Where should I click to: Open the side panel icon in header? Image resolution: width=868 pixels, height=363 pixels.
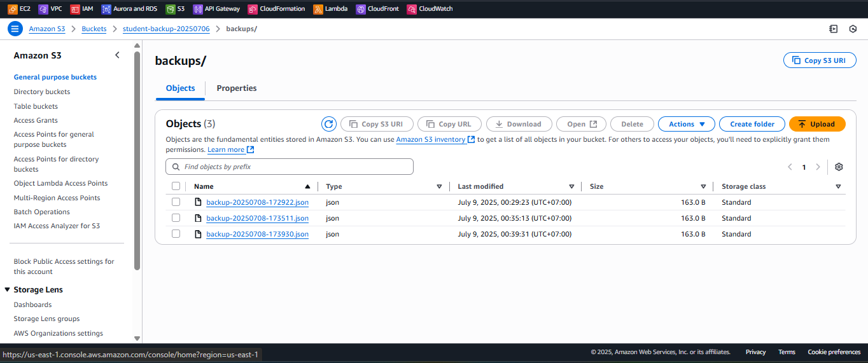[833, 29]
